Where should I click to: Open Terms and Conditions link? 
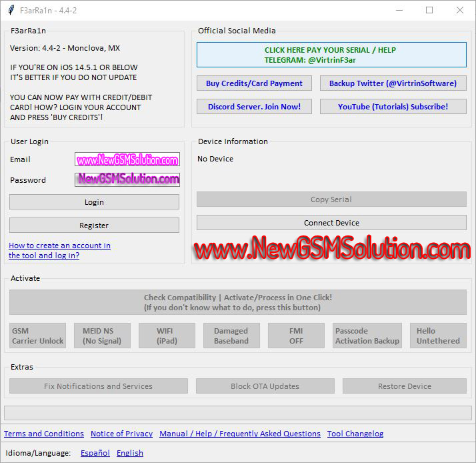[44, 434]
